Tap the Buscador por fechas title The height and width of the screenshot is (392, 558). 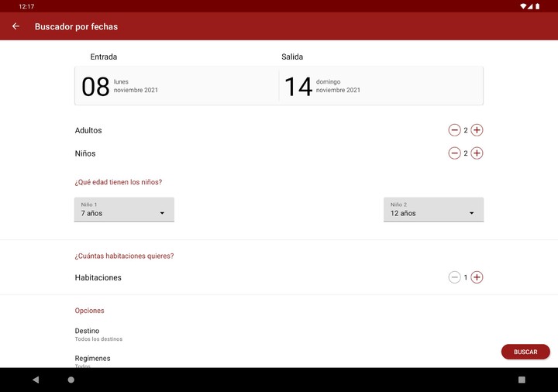(76, 26)
